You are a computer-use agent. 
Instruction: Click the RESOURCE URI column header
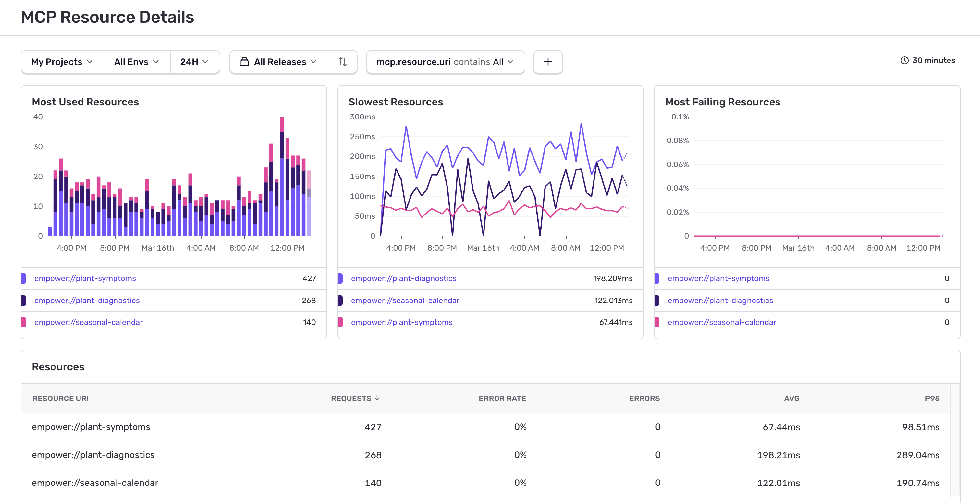tap(60, 399)
